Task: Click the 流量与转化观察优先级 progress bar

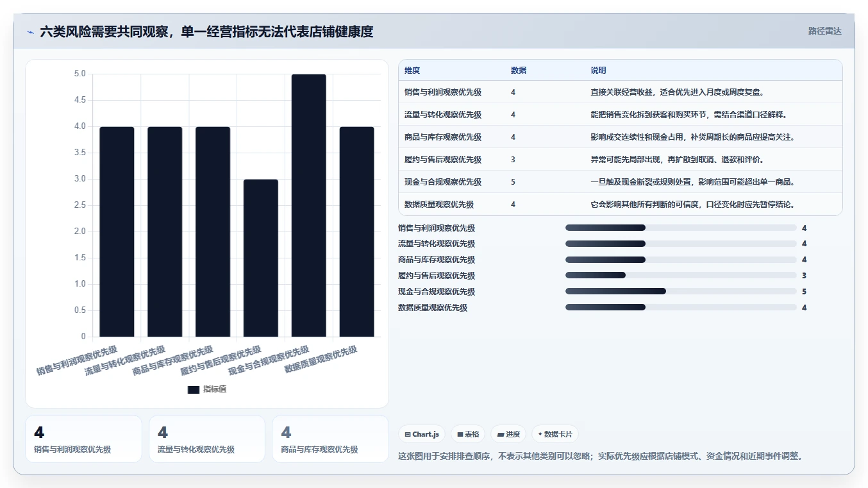Action: point(681,244)
